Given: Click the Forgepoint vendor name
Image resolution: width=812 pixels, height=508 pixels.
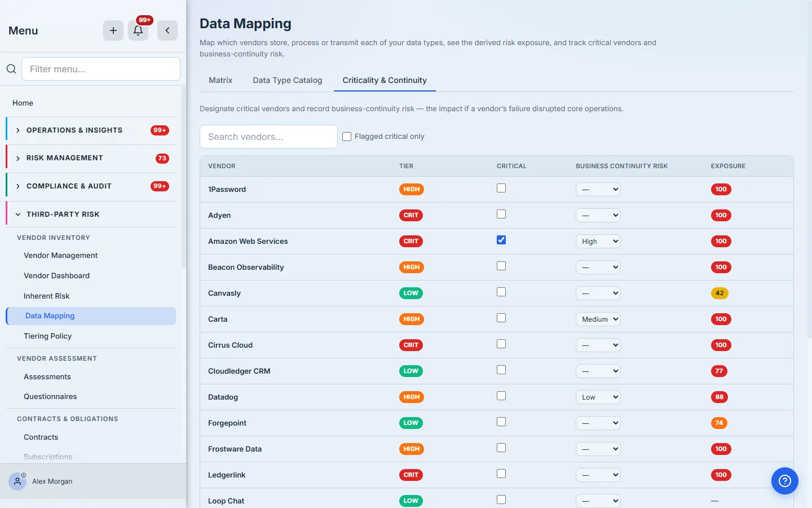Looking at the screenshot, I should [x=227, y=423].
